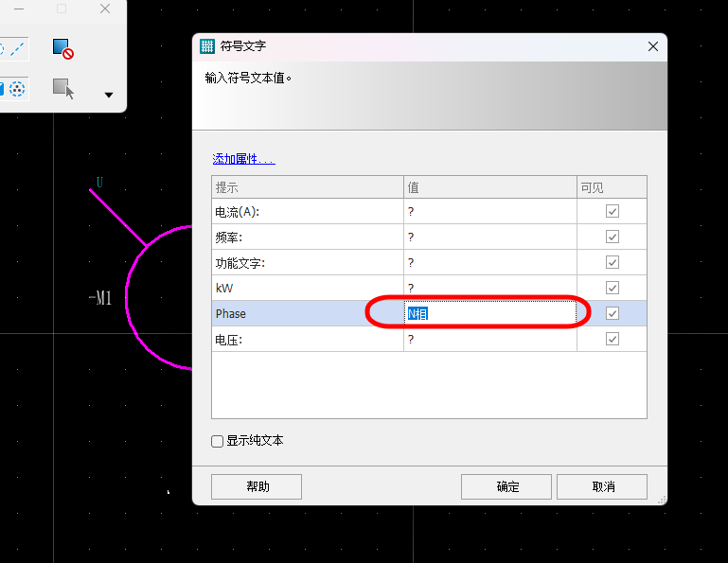Toggle visibility checkbox for 功能文字 row

[x=612, y=262]
